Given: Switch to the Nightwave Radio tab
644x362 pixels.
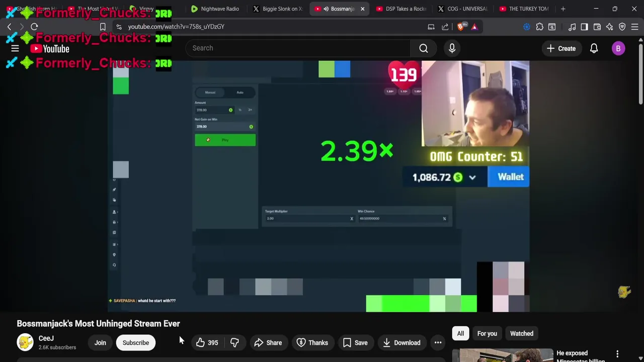Looking at the screenshot, I should tap(215, 9).
